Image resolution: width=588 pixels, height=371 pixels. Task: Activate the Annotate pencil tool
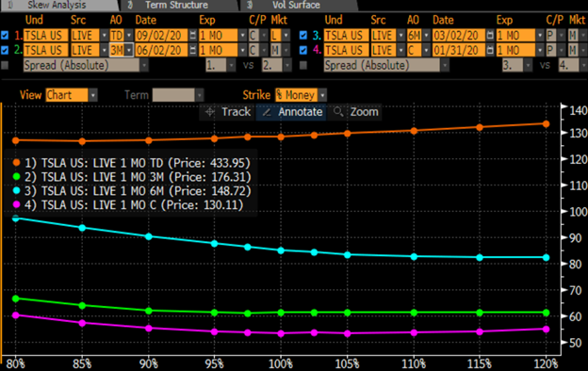click(x=292, y=112)
